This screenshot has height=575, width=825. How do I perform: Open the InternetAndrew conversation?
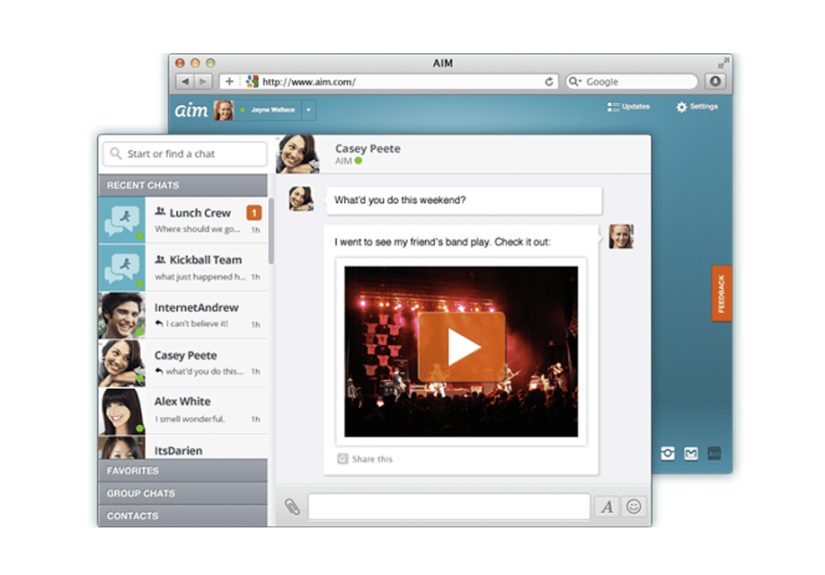click(183, 315)
